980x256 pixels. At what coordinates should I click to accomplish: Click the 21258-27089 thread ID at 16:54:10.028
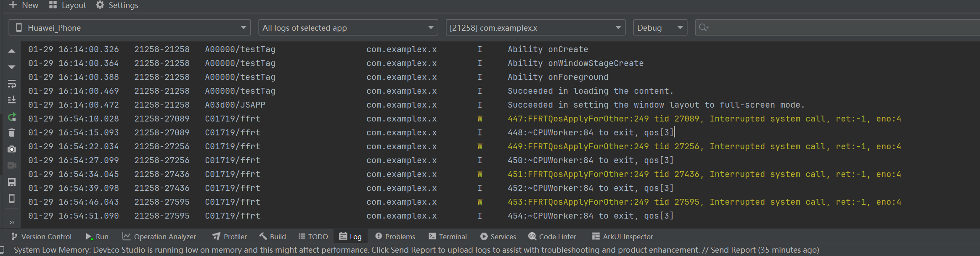pos(162,119)
